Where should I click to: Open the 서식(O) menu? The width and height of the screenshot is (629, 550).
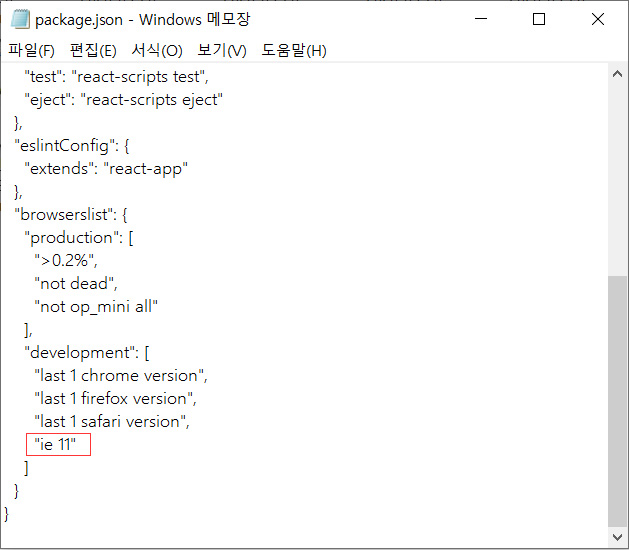point(157,51)
